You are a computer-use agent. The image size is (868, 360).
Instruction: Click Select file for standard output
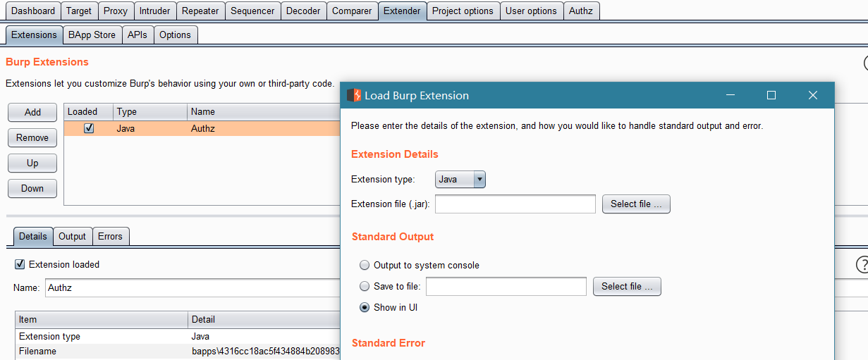[627, 286]
